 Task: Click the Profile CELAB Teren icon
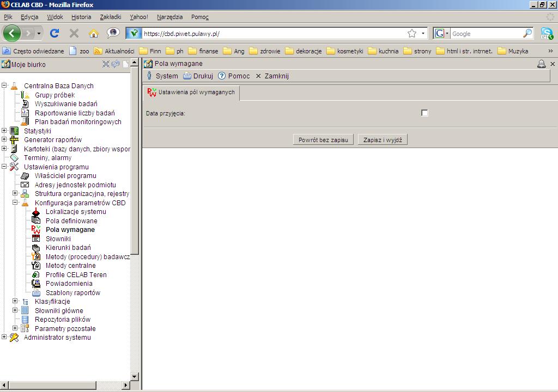36,274
